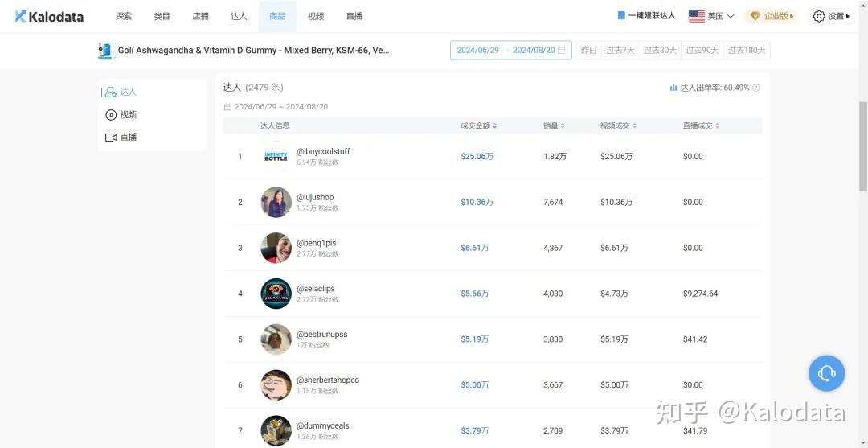Open the 设置 settings dropdown
Image resolution: width=868 pixels, height=448 pixels.
[x=831, y=16]
